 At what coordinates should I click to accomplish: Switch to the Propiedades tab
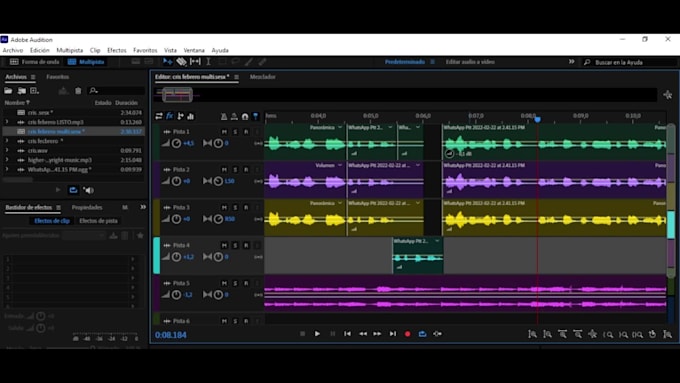87,207
